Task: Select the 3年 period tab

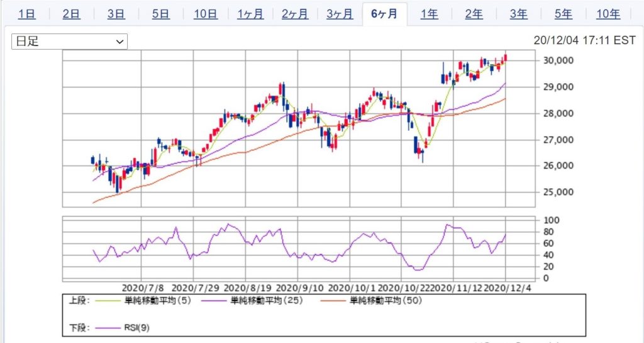Action: pyautogui.click(x=518, y=14)
